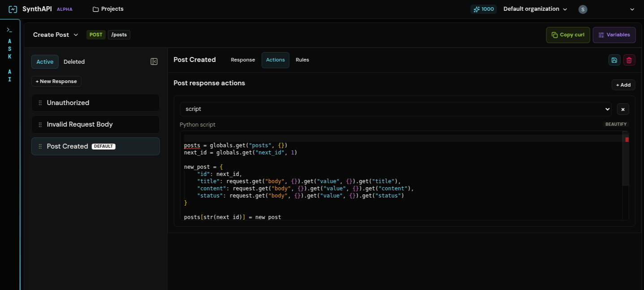Click the red delete trash icon
The width and height of the screenshot is (644, 290).
[629, 60]
